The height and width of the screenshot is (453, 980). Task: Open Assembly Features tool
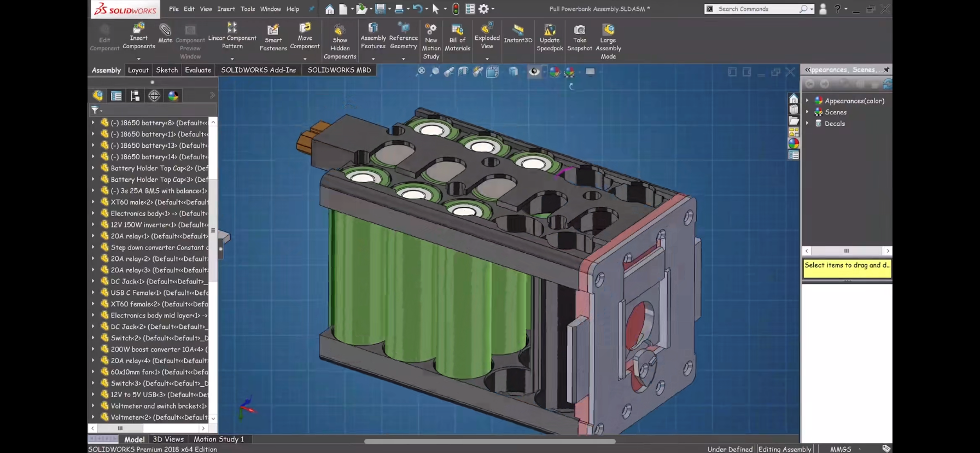pyautogui.click(x=373, y=36)
